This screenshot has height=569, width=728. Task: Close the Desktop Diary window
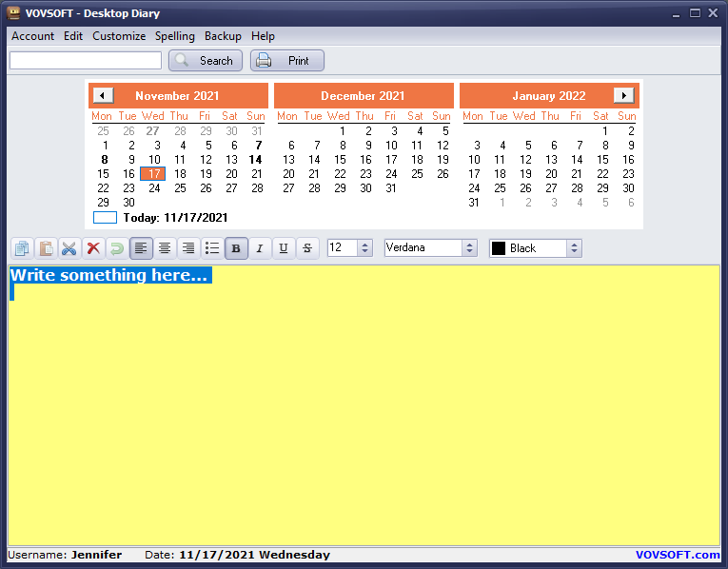point(713,13)
